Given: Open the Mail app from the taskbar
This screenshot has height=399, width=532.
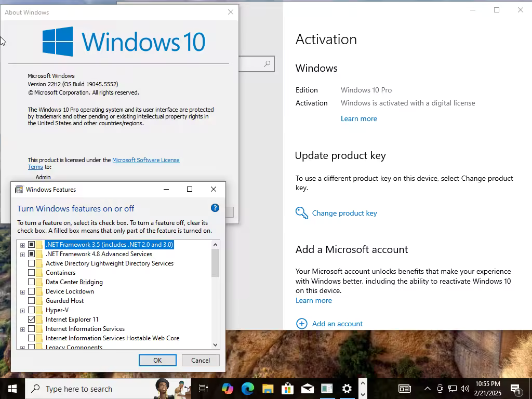Looking at the screenshot, I should coord(307,389).
